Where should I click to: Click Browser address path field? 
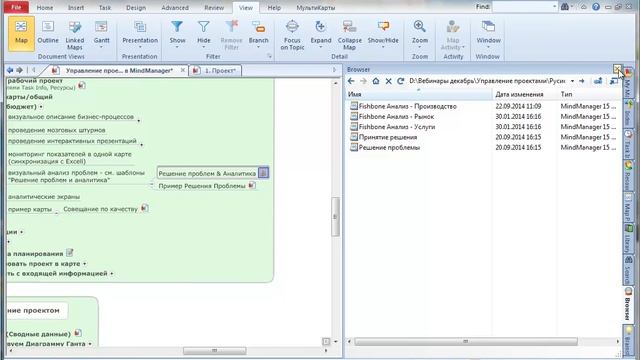click(487, 81)
